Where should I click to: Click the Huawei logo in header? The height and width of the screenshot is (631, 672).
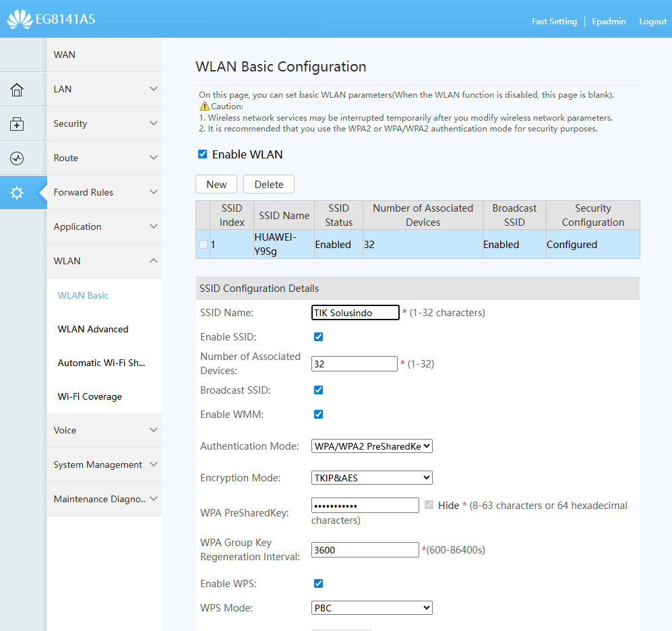[x=20, y=20]
